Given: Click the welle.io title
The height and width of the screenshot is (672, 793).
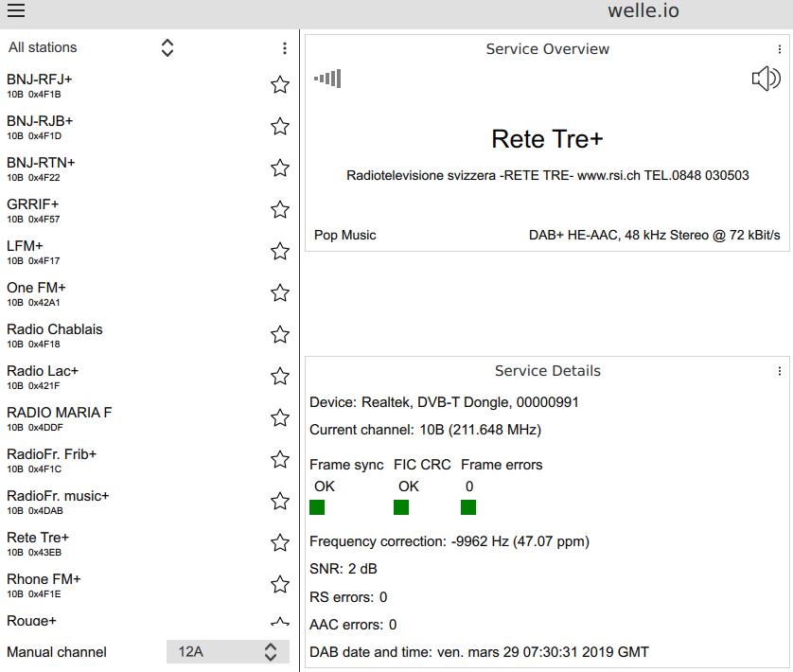Looking at the screenshot, I should (643, 10).
